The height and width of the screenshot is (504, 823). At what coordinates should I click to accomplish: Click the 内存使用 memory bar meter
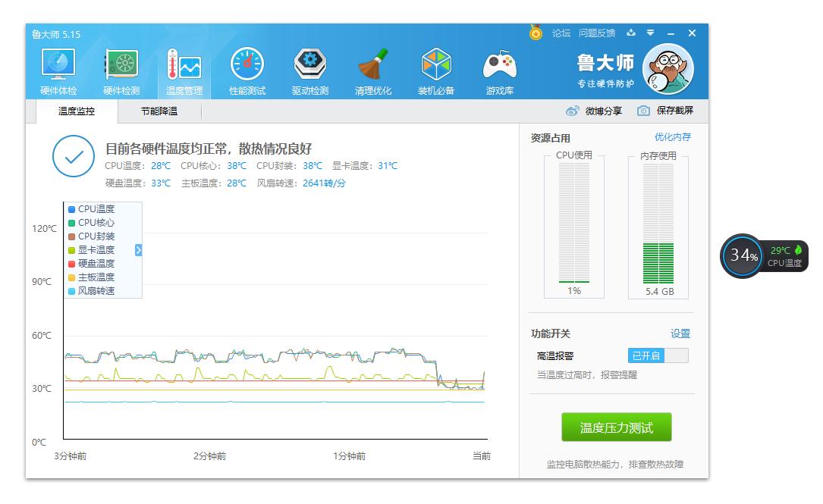[658, 223]
